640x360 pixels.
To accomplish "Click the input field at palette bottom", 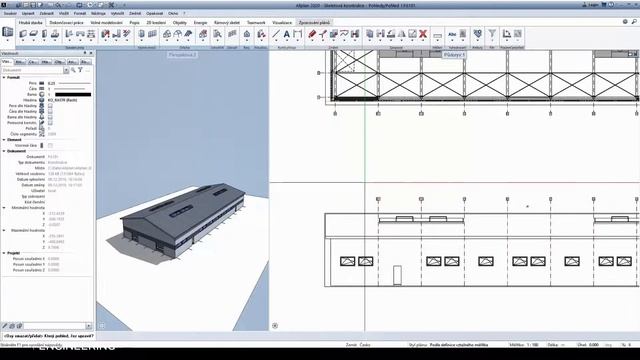I will (54, 326).
